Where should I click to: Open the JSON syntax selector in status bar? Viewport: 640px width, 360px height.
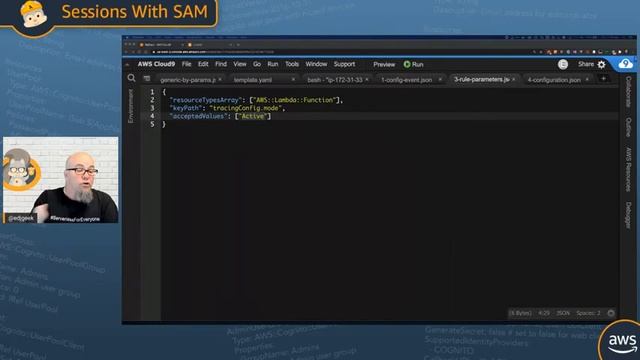[563, 313]
